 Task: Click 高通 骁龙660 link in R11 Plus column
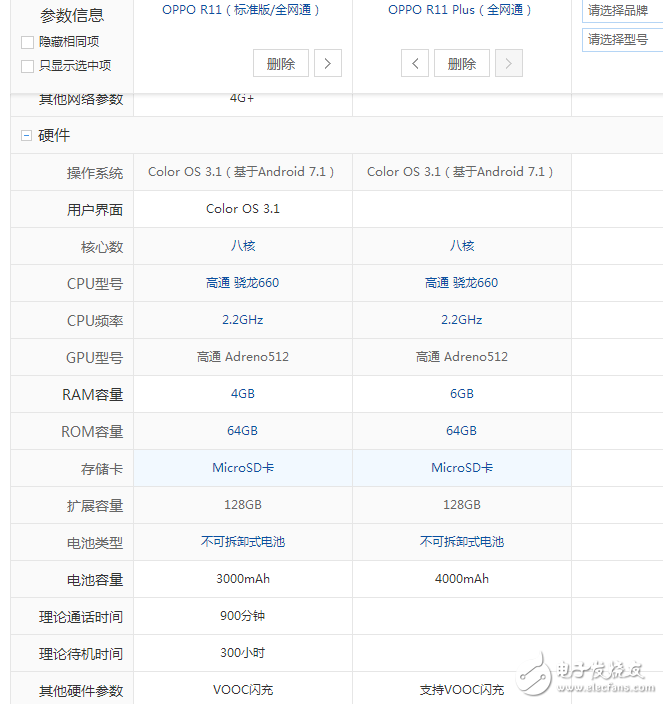tap(461, 283)
